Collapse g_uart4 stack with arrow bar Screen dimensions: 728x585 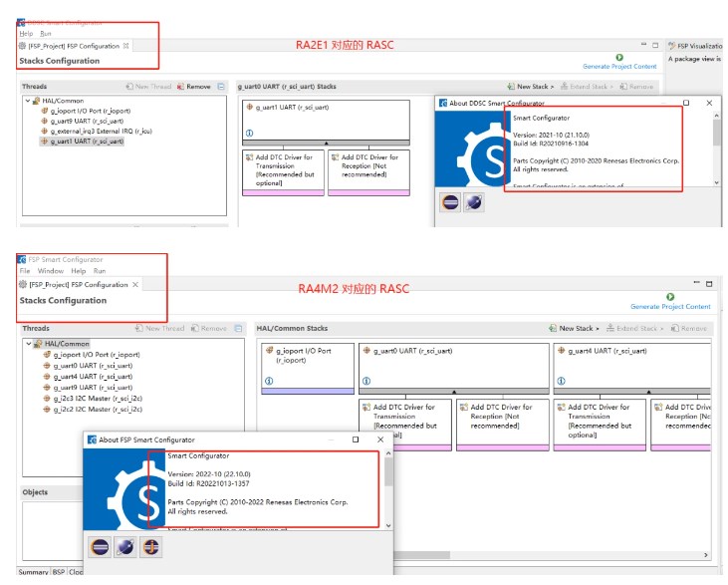pos(631,392)
